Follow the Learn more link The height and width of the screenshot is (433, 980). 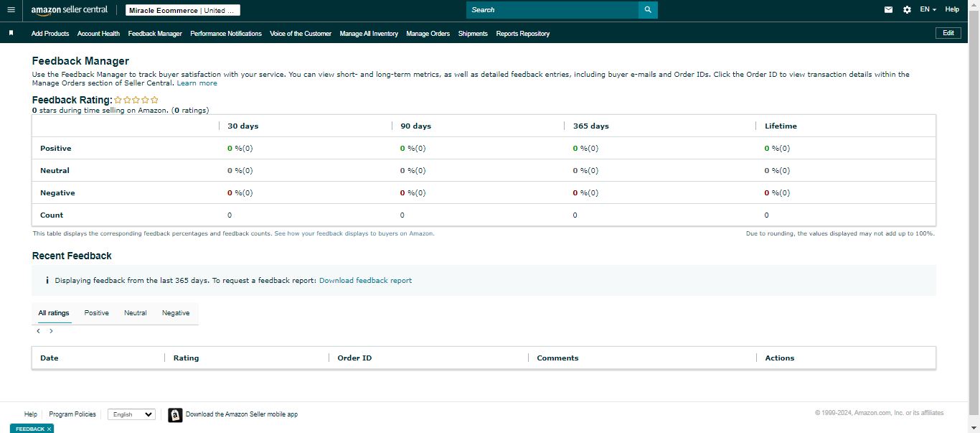point(197,83)
